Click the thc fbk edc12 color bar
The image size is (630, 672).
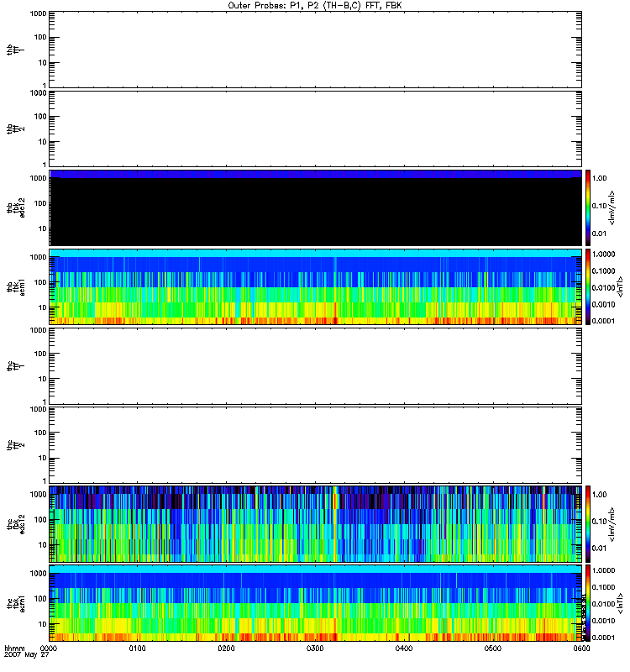pos(588,523)
